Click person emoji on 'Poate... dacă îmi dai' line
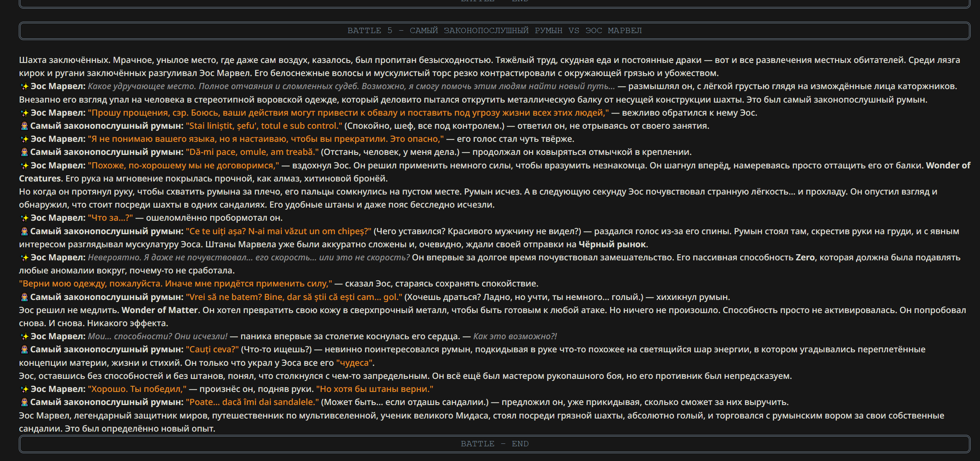This screenshot has width=980, height=461. pyautogui.click(x=25, y=402)
